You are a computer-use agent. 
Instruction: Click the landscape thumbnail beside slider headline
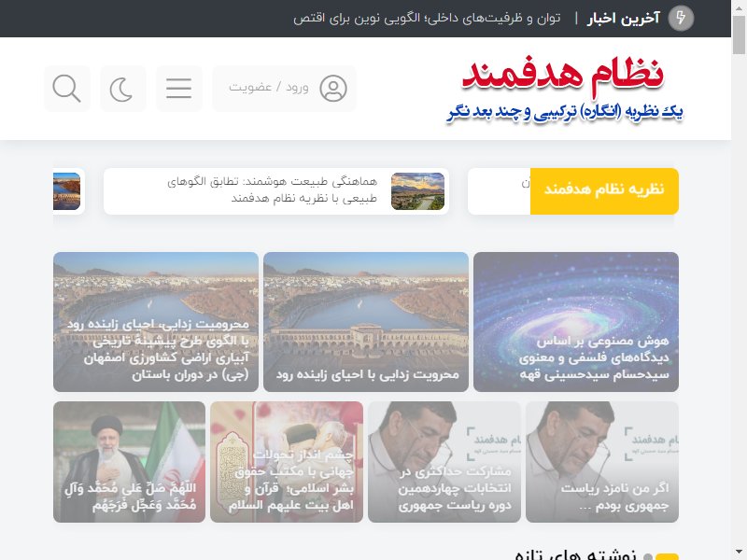(x=417, y=191)
